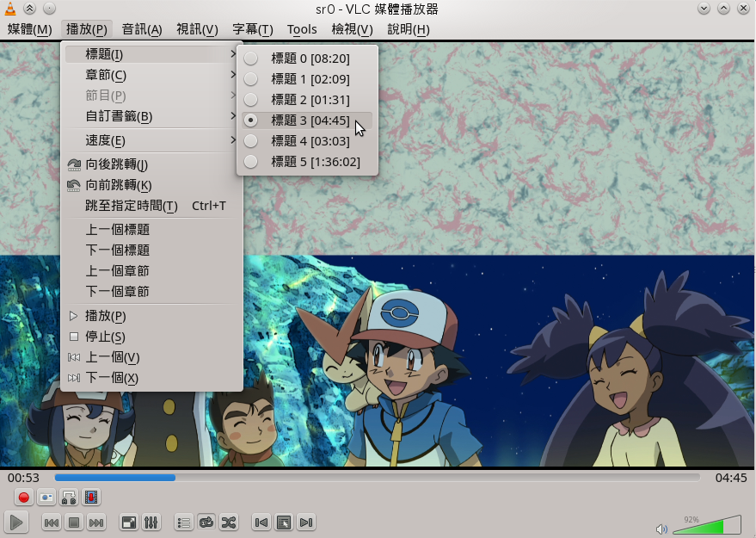Select 上一個(V) previous entry in menu
This screenshot has width=756, height=538.
(152, 357)
